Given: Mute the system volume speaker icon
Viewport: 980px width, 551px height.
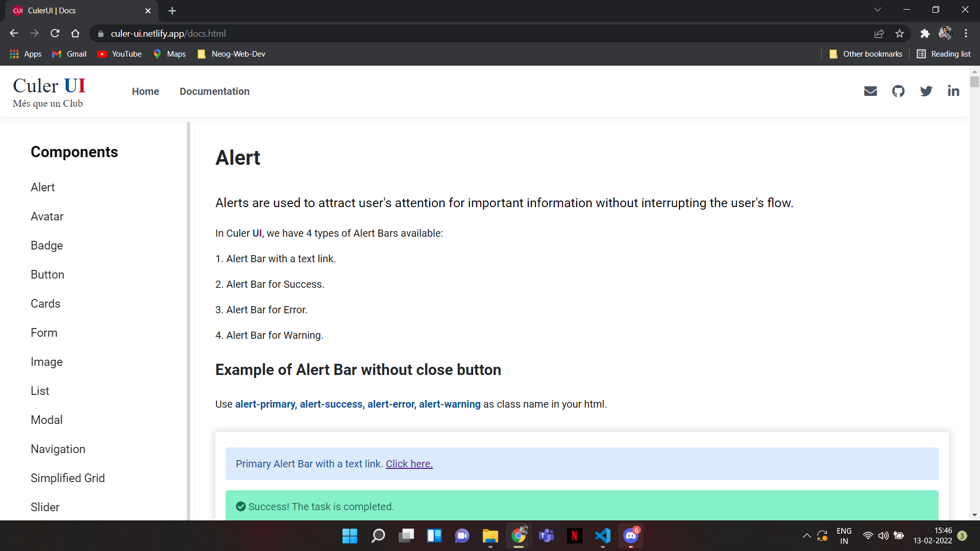Looking at the screenshot, I should 884,536.
